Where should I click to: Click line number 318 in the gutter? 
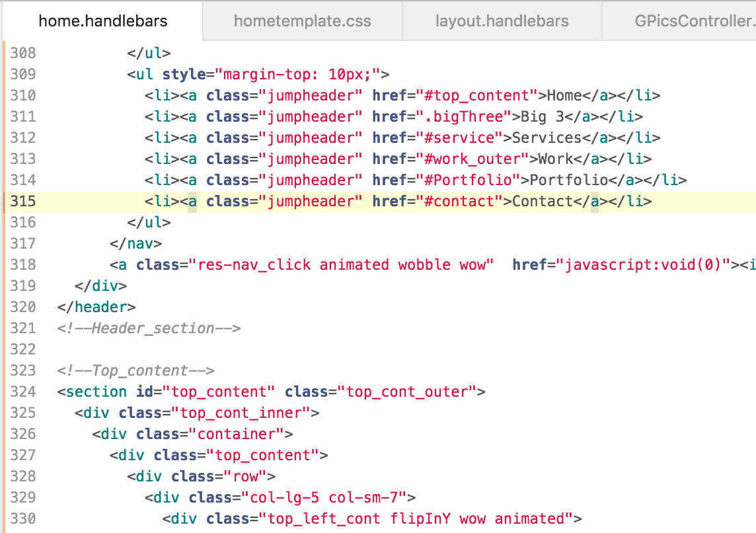point(23,265)
